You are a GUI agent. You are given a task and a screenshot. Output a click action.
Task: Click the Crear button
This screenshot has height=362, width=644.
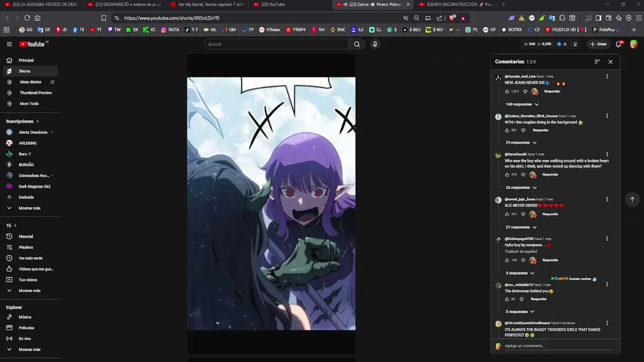(x=598, y=44)
